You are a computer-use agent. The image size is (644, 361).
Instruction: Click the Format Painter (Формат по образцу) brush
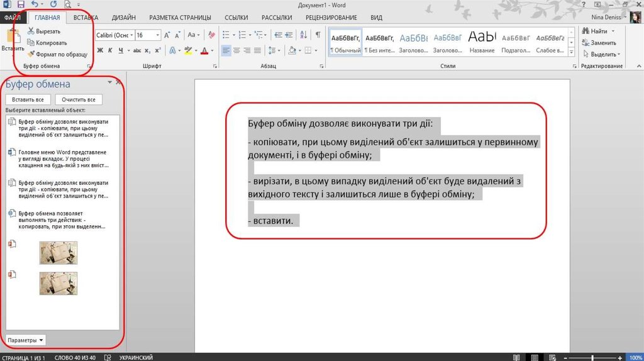tap(31, 54)
